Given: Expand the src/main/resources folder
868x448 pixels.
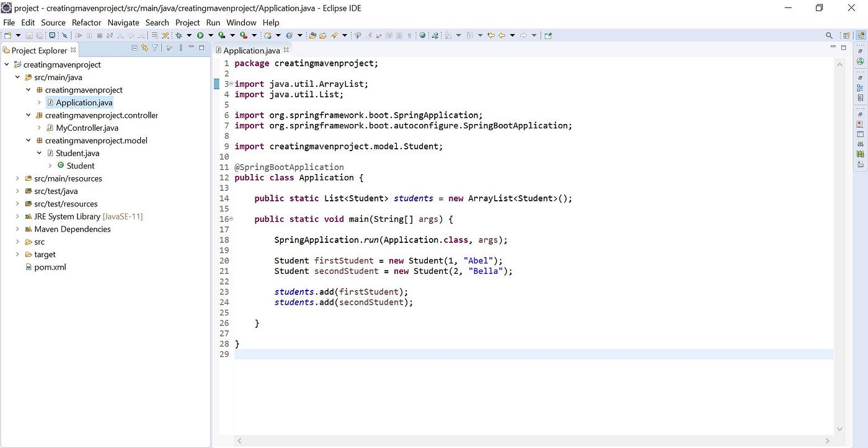Looking at the screenshot, I should (17, 178).
